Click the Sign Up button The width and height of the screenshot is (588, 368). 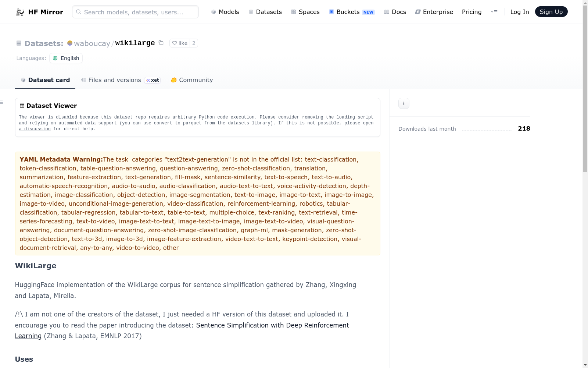coord(551,12)
